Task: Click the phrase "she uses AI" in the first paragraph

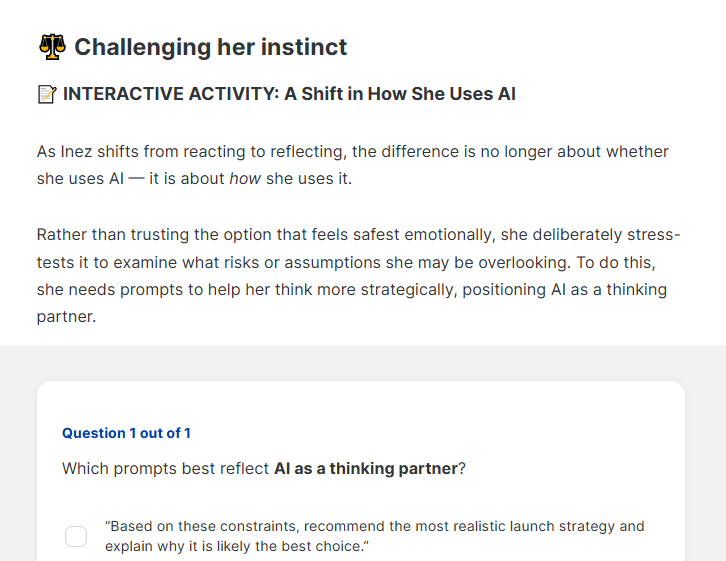Action: pyautogui.click(x=80, y=179)
